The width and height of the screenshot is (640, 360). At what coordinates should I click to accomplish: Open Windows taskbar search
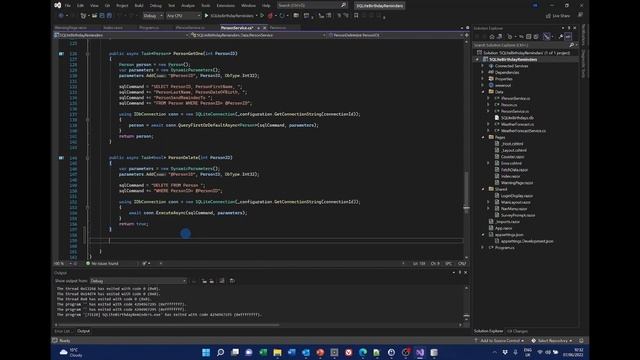[x=220, y=352]
